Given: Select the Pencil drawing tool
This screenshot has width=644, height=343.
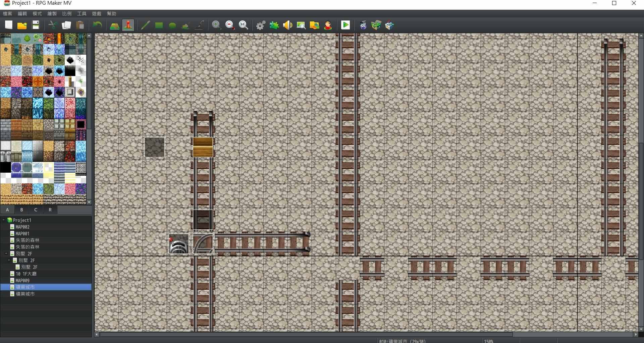Looking at the screenshot, I should [x=145, y=25].
